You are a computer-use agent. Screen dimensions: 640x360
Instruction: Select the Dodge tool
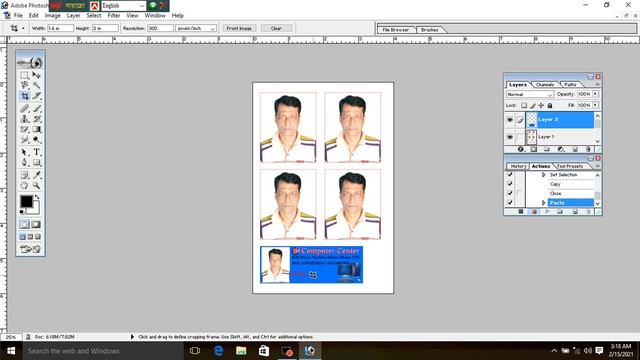pos(36,140)
